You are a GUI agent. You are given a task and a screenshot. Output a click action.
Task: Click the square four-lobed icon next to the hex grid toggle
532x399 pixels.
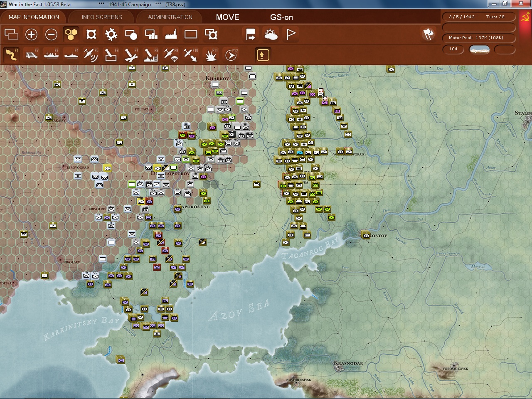coord(91,34)
